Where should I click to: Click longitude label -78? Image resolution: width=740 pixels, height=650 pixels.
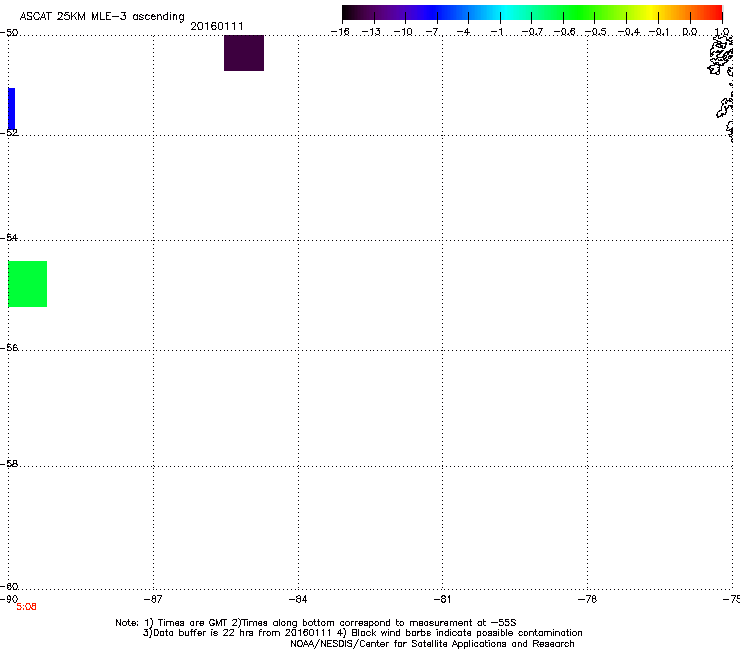(587, 599)
